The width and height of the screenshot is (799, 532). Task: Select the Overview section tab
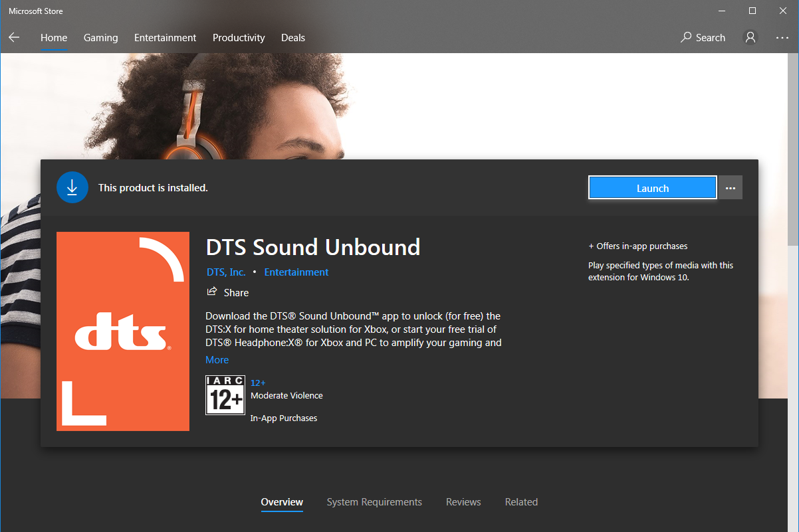282,502
